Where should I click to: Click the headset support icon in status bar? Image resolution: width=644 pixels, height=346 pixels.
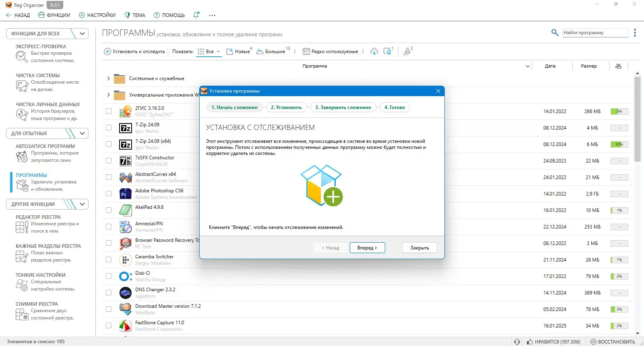click(517, 342)
